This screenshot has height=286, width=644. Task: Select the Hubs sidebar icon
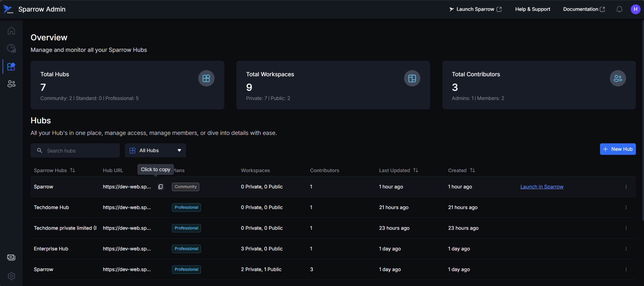(11, 66)
